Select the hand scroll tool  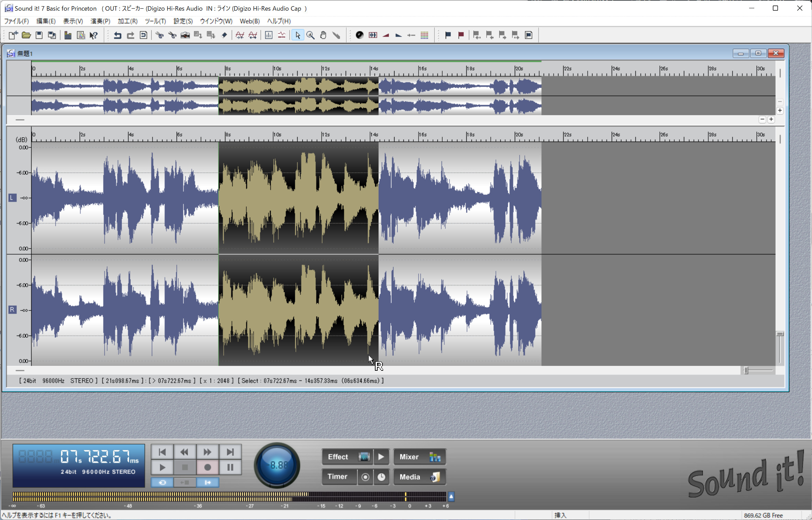click(x=323, y=35)
